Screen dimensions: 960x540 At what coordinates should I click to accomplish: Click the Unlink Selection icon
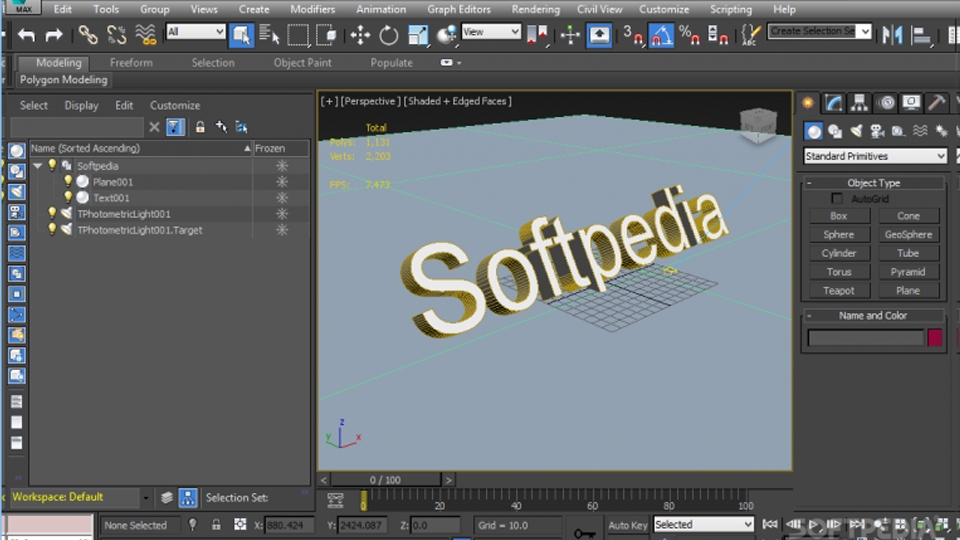116,35
